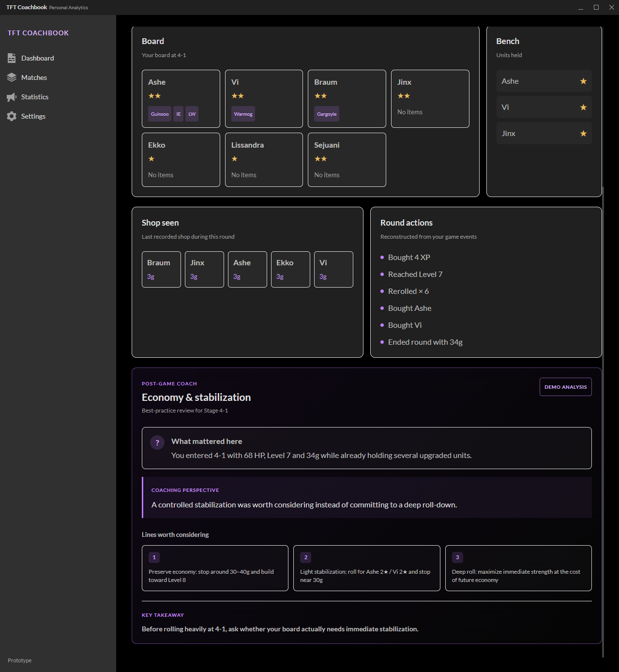Click the star icon on bench Ashe
The width and height of the screenshot is (619, 672).
point(583,81)
